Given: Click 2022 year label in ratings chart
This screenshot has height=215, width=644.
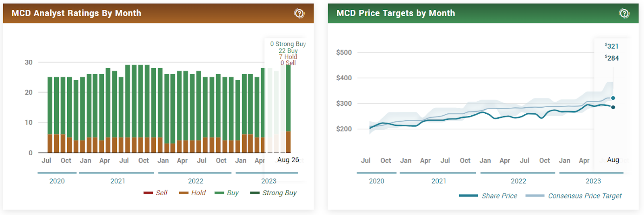Looking at the screenshot, I should coord(196,181).
